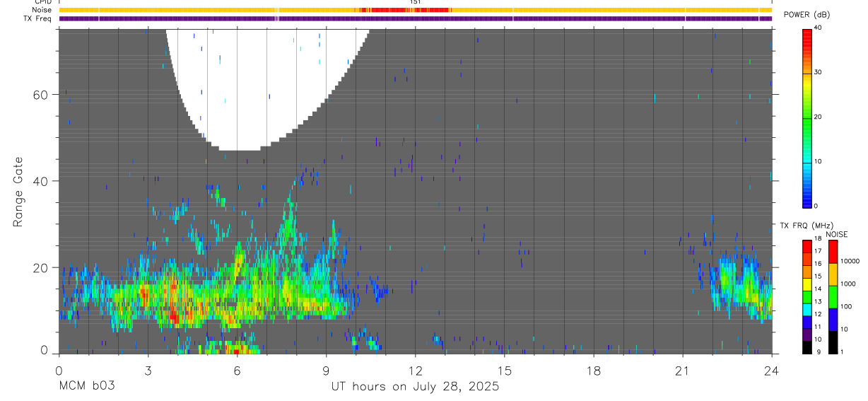Click the purple TX Freq strip
Viewport: 868px width, 401px height.
pos(416,18)
